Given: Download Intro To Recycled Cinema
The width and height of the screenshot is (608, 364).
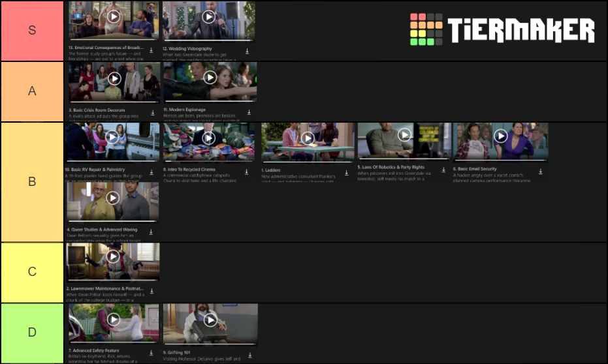Looking at the screenshot, I should point(247,172).
